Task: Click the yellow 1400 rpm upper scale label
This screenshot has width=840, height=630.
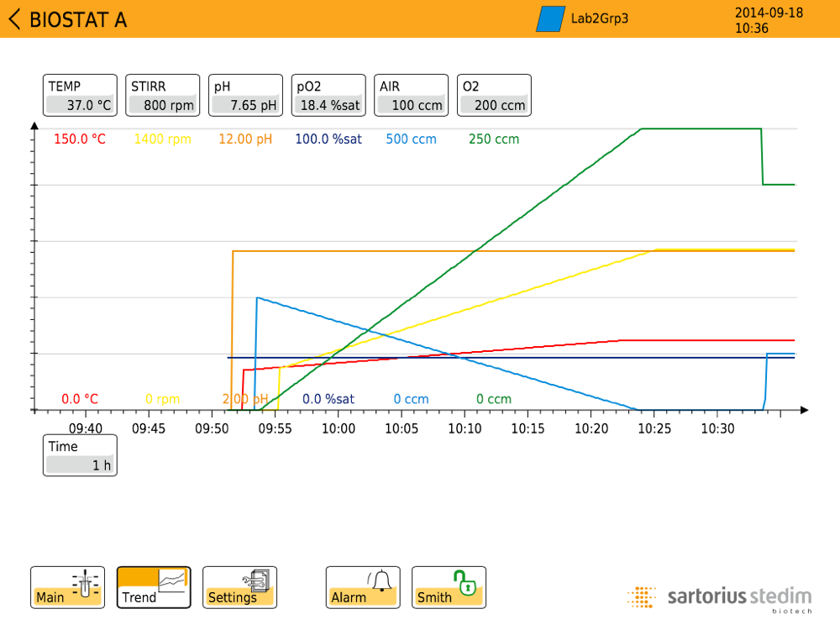Action: point(163,139)
